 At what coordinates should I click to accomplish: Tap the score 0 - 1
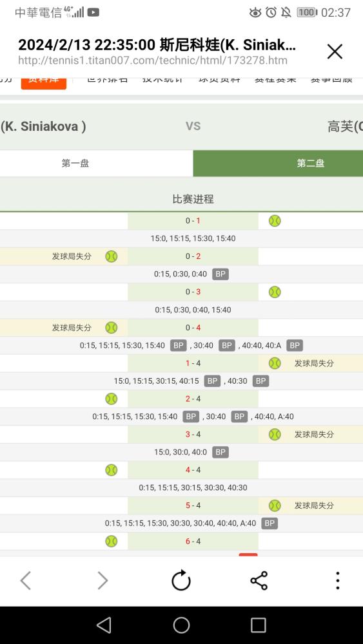coord(193,221)
